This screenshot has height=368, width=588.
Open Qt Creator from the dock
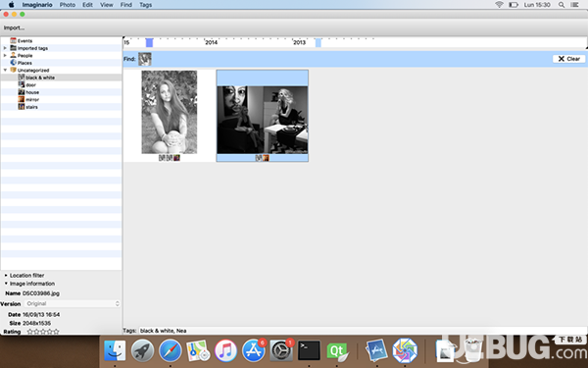tap(337, 351)
